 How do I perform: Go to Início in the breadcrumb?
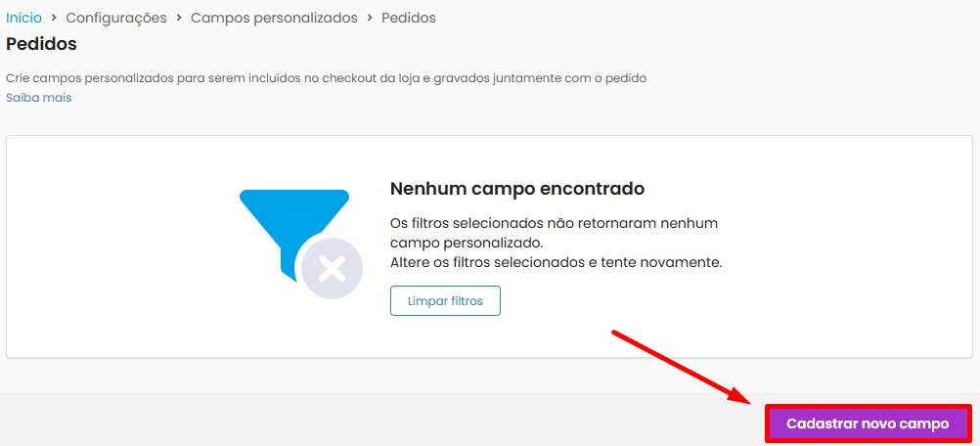[23, 19]
